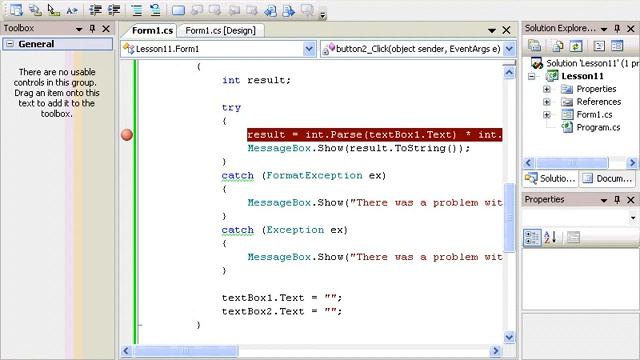Click Display Word Completion icon

pyautogui.click(x=72, y=10)
